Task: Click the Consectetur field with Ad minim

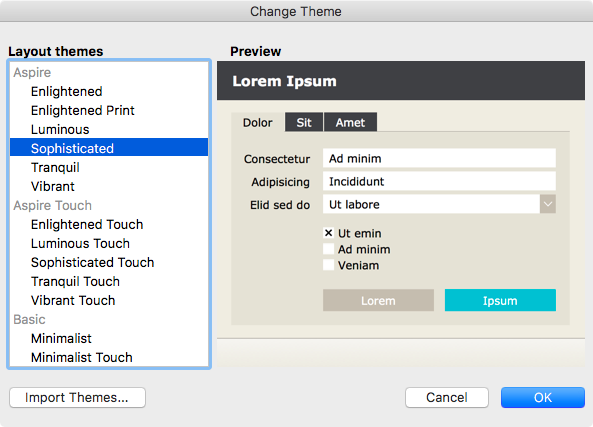Action: tap(439, 158)
